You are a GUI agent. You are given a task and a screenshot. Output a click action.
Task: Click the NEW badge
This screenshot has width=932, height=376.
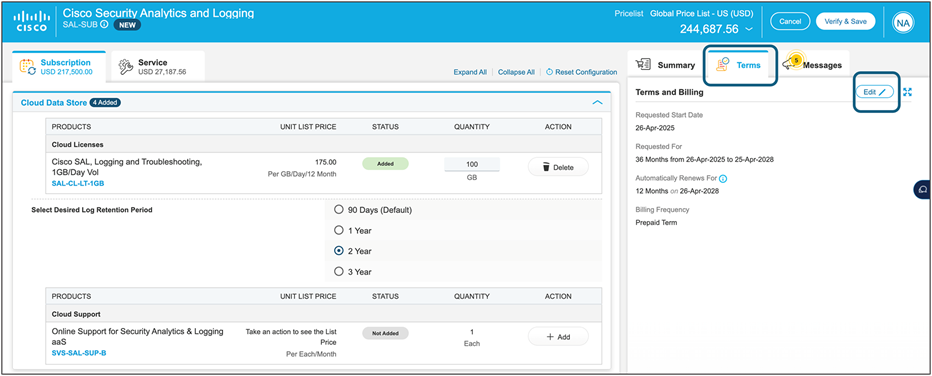tap(126, 25)
